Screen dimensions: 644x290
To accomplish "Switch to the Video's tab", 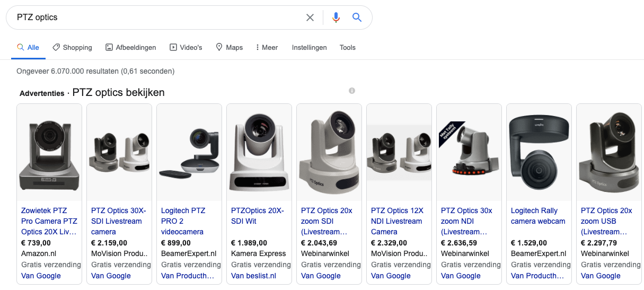I will (186, 47).
